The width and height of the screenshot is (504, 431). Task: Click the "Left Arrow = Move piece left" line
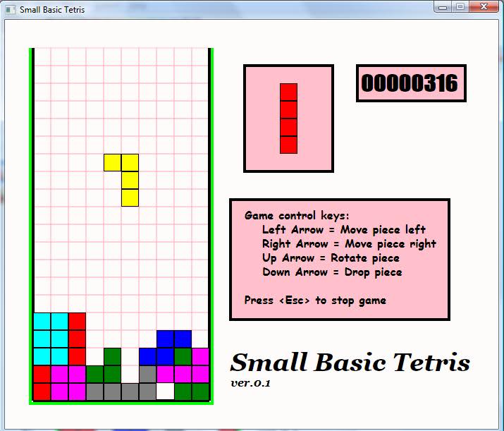[x=343, y=230]
